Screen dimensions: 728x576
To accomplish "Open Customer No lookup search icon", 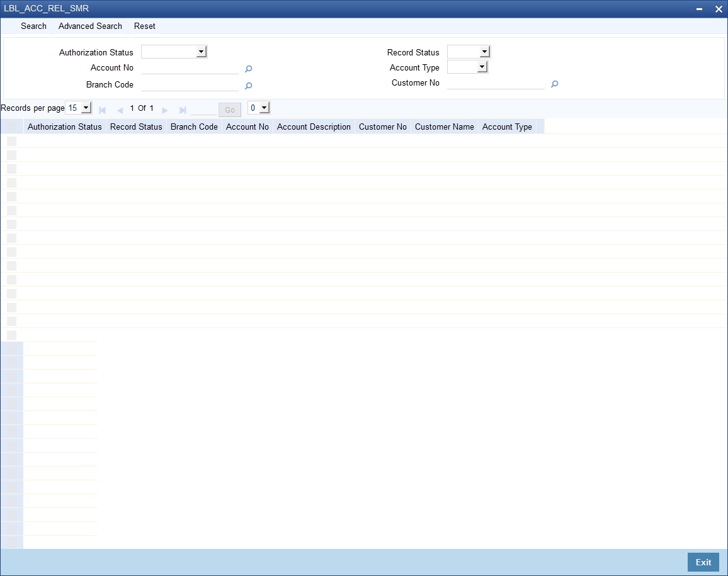I will click(x=554, y=84).
